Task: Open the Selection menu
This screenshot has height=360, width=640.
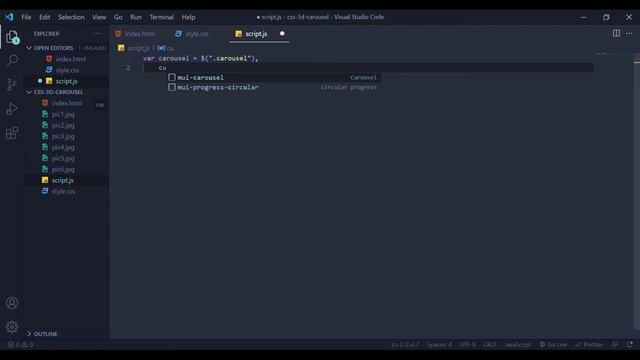Action: click(71, 17)
